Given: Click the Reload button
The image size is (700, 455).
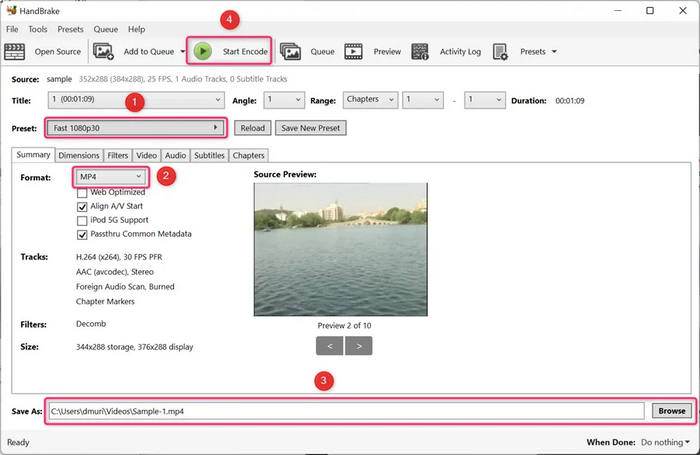Looking at the screenshot, I should (x=253, y=128).
